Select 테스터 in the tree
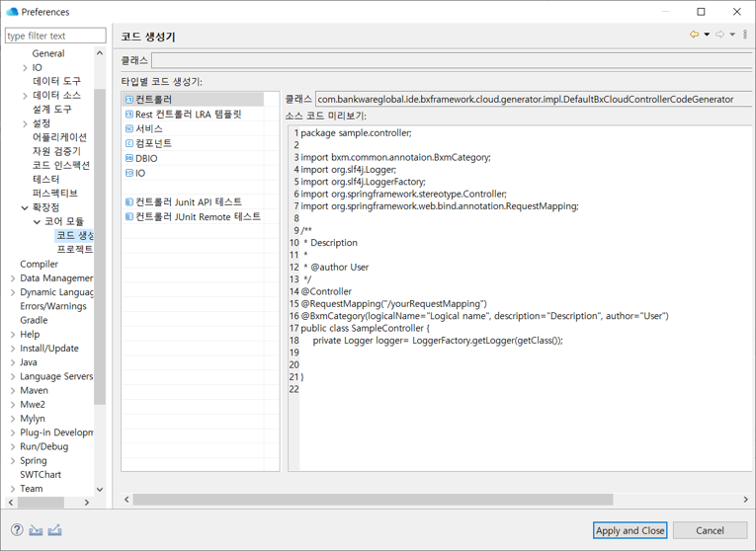Viewport: 756px width, 551px height. click(x=45, y=179)
